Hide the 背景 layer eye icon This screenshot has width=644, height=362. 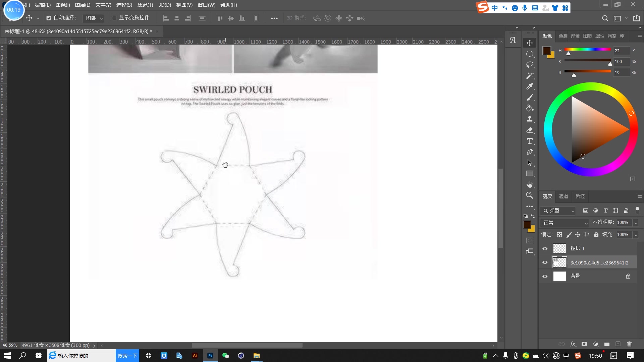pyautogui.click(x=545, y=276)
